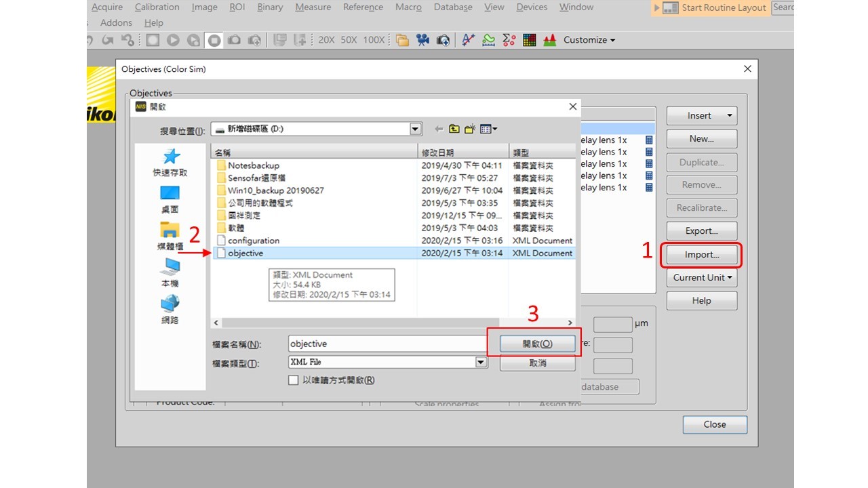868x488 pixels.
Task: Expand the XML File type dropdown
Action: point(481,361)
